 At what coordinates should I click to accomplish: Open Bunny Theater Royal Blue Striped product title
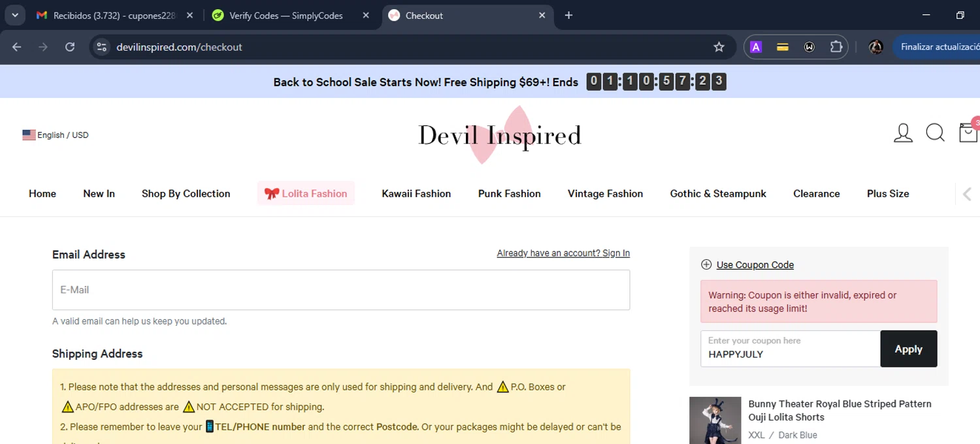coord(840,411)
